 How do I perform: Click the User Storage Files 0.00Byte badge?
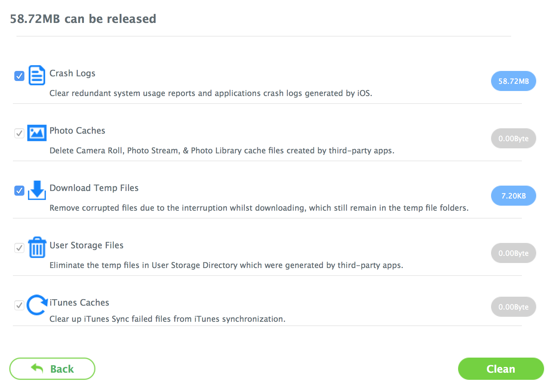coord(513,253)
